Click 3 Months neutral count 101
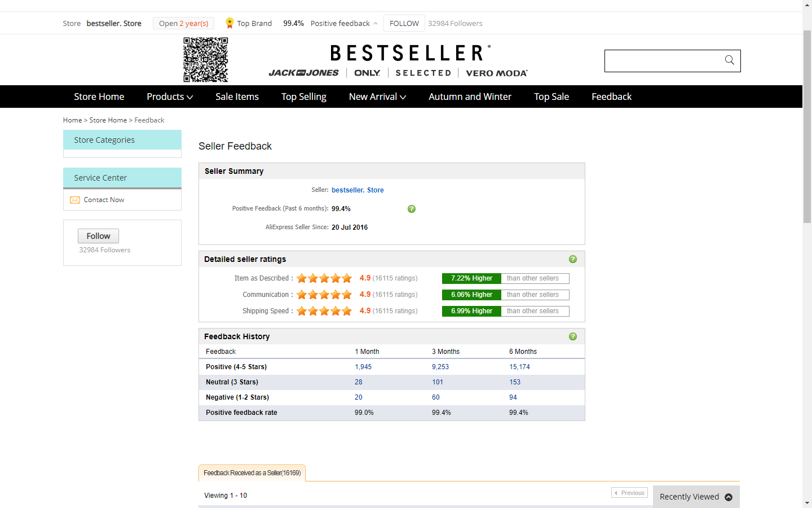The image size is (812, 508). click(438, 382)
